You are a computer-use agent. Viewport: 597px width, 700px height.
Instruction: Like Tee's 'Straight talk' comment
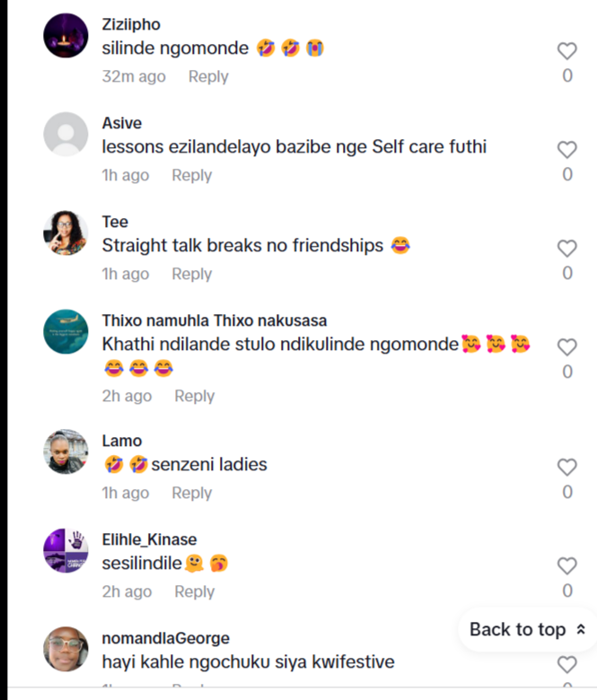(x=566, y=249)
